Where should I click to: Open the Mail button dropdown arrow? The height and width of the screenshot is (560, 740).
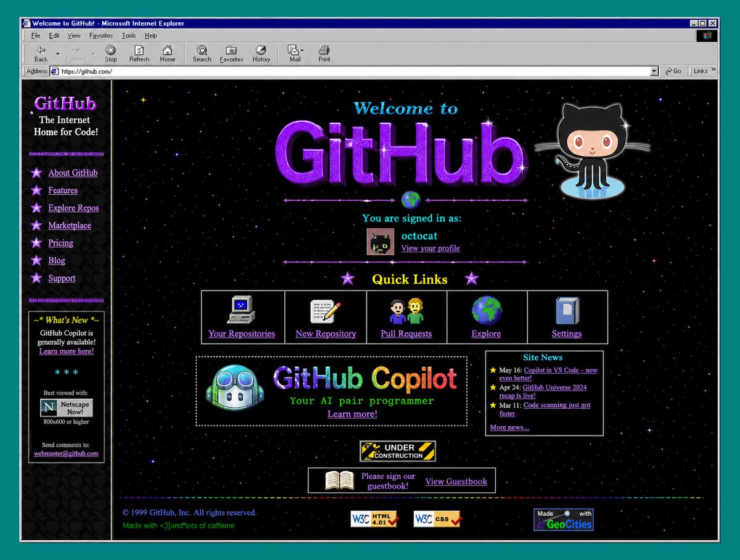click(x=302, y=50)
